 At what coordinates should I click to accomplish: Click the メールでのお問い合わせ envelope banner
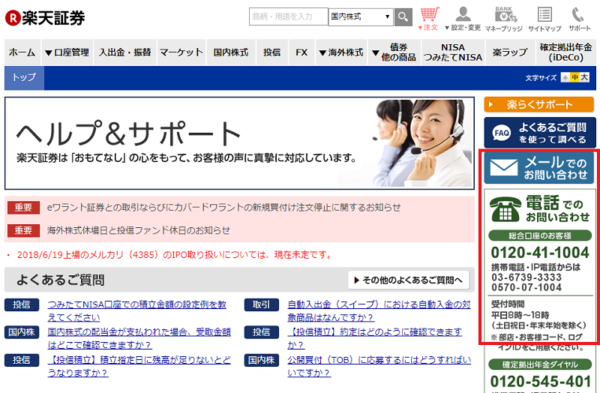click(539, 168)
